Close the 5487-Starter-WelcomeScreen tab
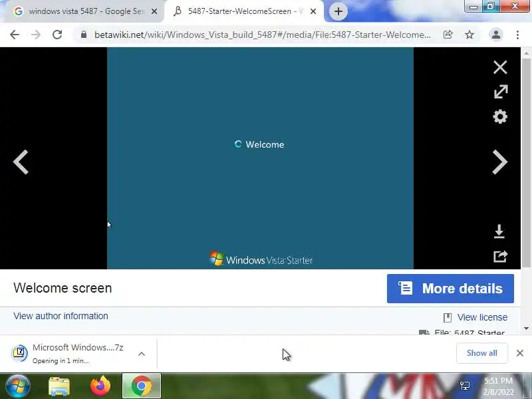Screen dimensions: 532x399 click(313, 11)
